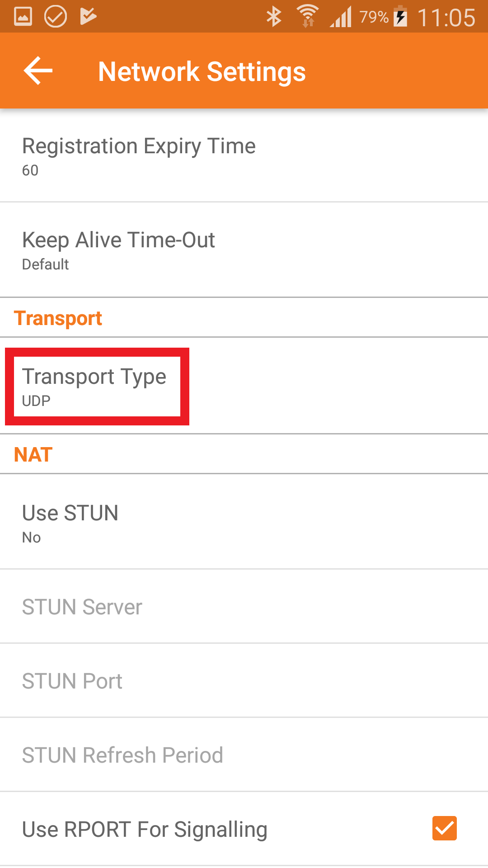Tap the Wi-Fi signal icon
Image resolution: width=488 pixels, height=868 pixels.
(x=308, y=16)
